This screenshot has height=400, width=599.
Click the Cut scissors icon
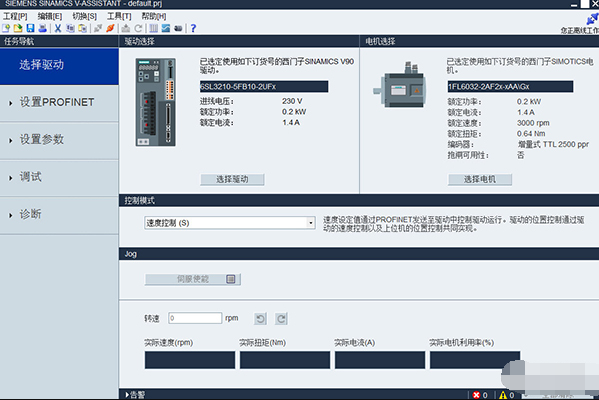pos(58,28)
